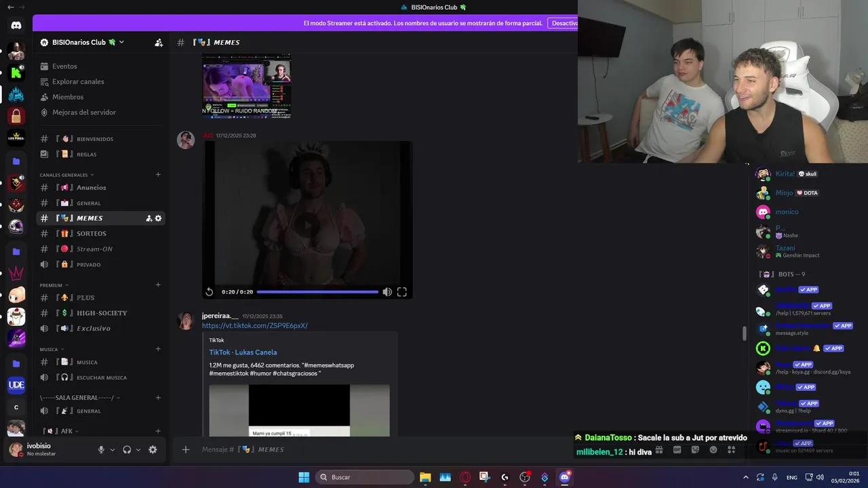The width and height of the screenshot is (868, 488).
Task: Click create invite icon on MEMES channel
Action: [149, 218]
